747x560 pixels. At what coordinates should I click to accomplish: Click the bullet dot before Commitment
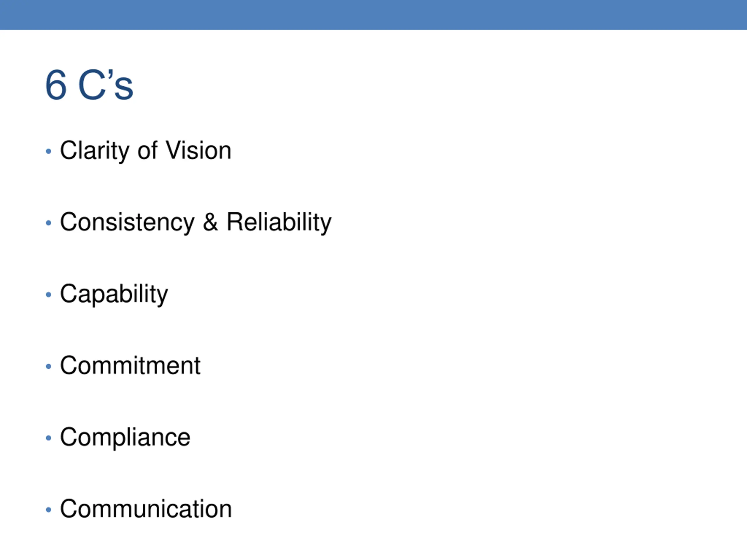(49, 366)
